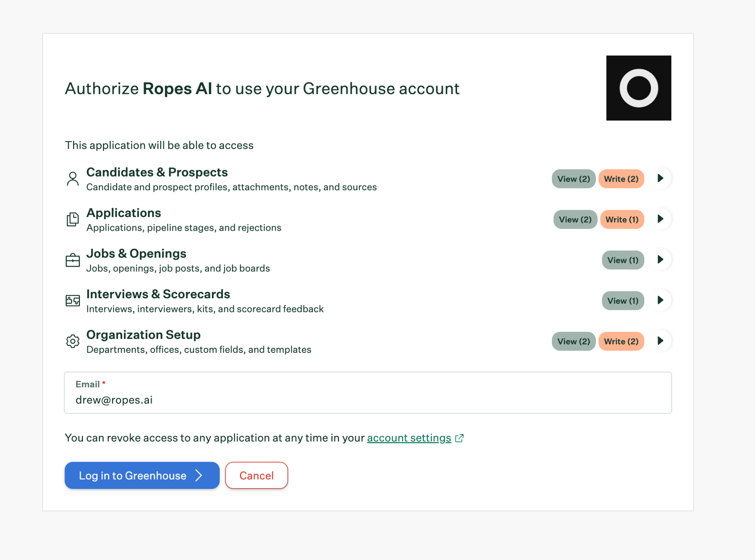Screen dimensions: 755x560
Task: Click the Candidates & Prospects heading
Action: click(157, 172)
